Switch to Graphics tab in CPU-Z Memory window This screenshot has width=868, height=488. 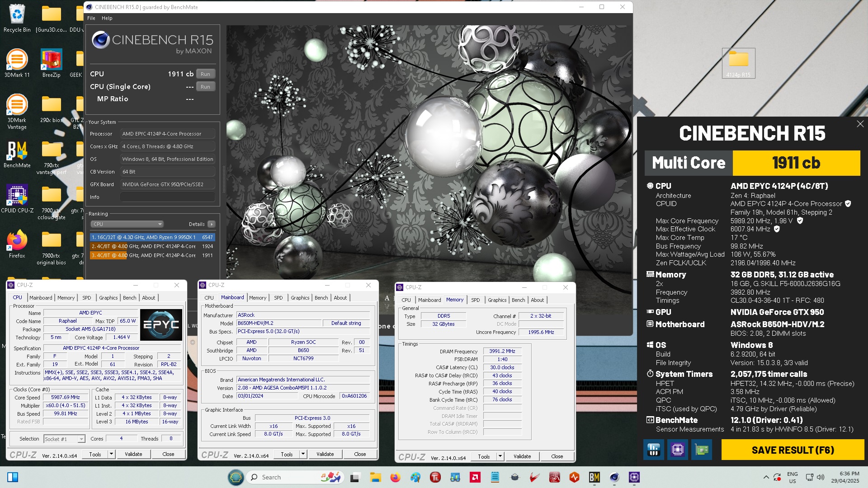497,300
